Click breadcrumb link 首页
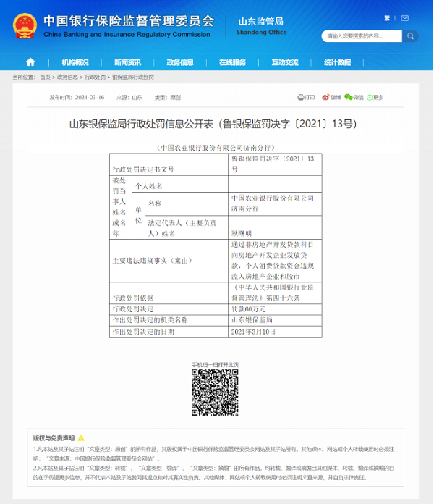434x504 pixels. point(45,77)
